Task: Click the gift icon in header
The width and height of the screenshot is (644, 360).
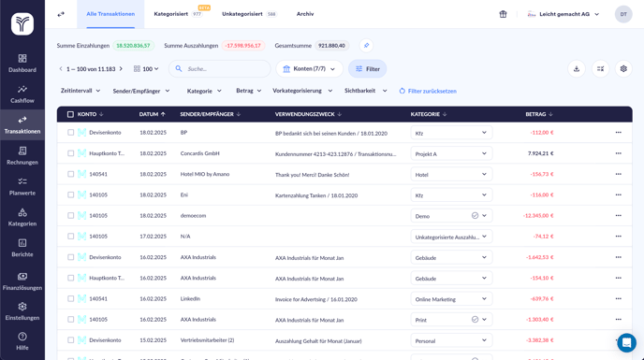Action: pos(503,14)
